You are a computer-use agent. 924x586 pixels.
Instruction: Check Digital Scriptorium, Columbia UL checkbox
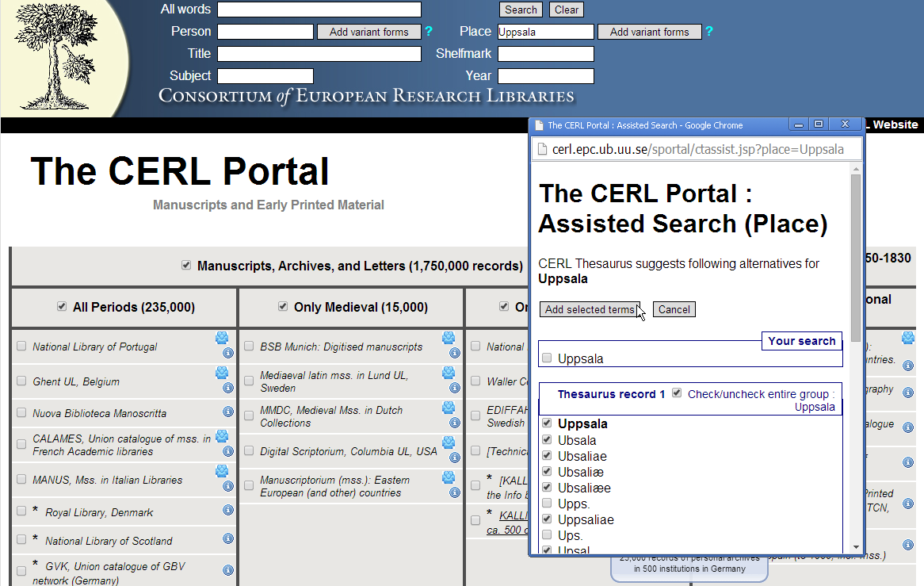tap(249, 451)
